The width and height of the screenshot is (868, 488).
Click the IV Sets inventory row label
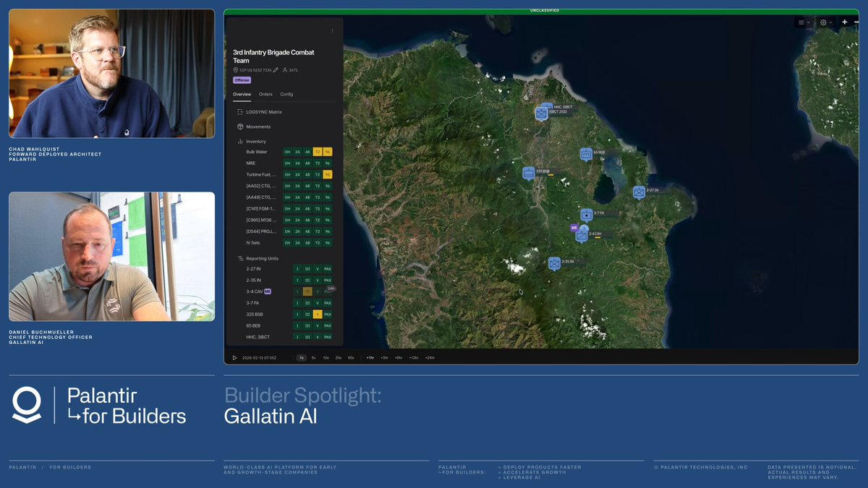point(252,243)
